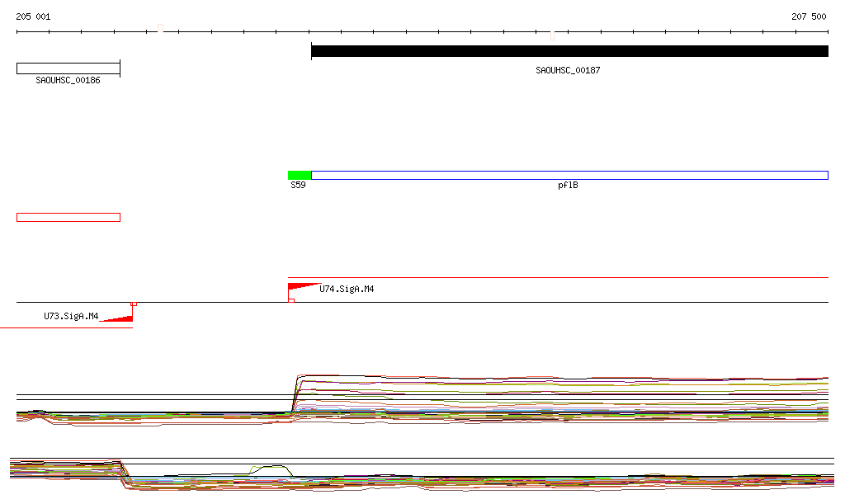Click the S59 text label
845x504 pixels.
(298, 186)
